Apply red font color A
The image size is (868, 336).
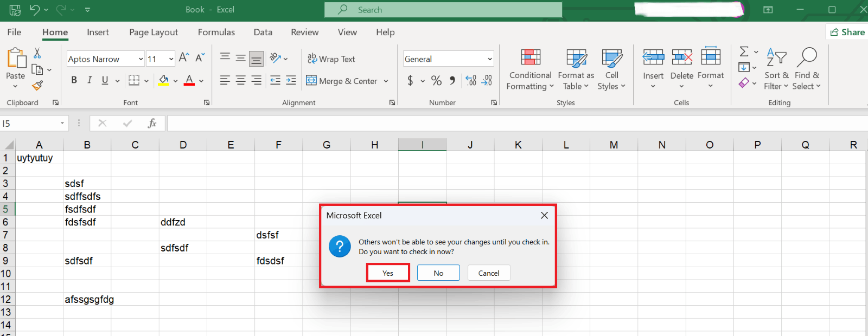189,80
